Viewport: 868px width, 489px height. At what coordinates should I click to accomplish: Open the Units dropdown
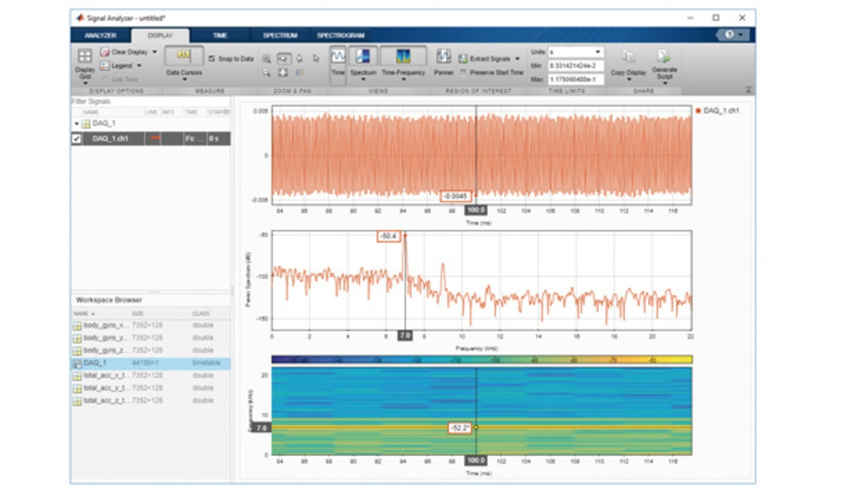point(576,52)
